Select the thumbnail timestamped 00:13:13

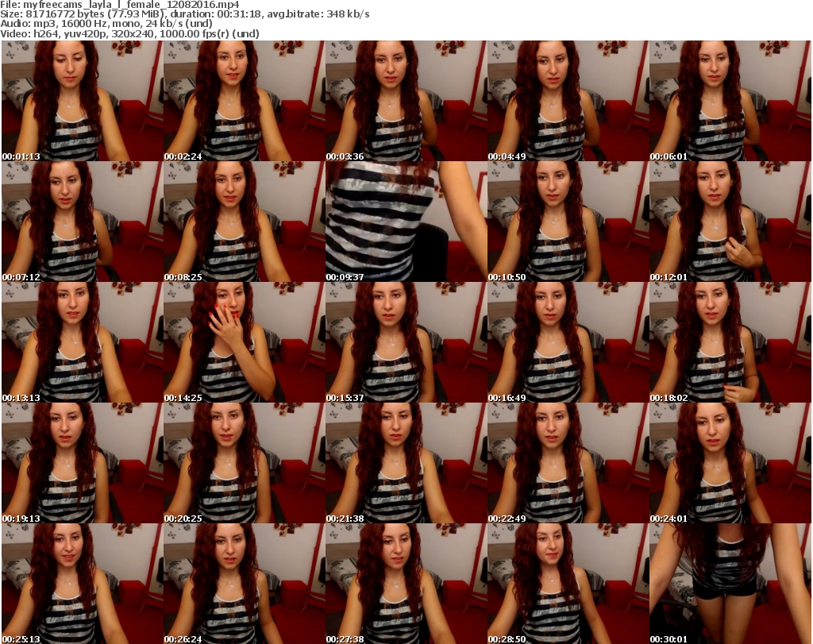(x=83, y=343)
